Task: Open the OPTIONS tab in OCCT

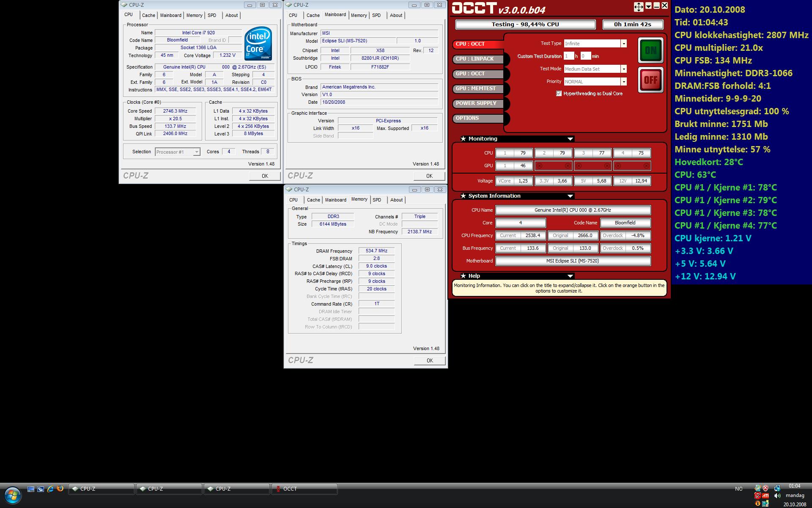Action: coord(478,118)
